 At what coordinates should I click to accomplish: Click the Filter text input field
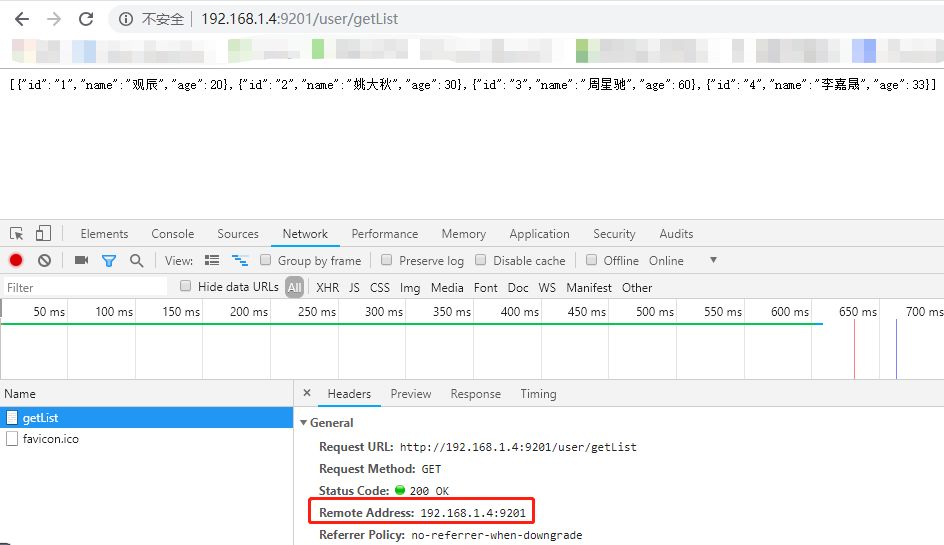(x=85, y=288)
